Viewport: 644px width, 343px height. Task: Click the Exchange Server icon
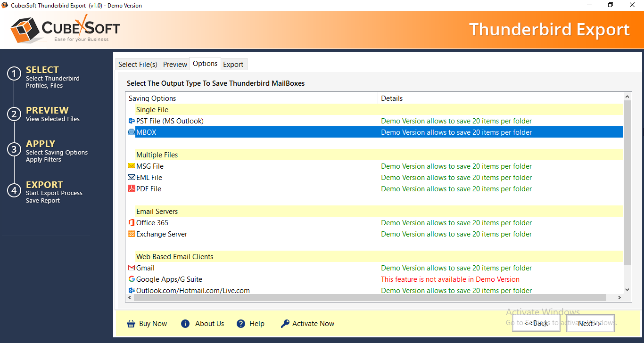pos(132,234)
